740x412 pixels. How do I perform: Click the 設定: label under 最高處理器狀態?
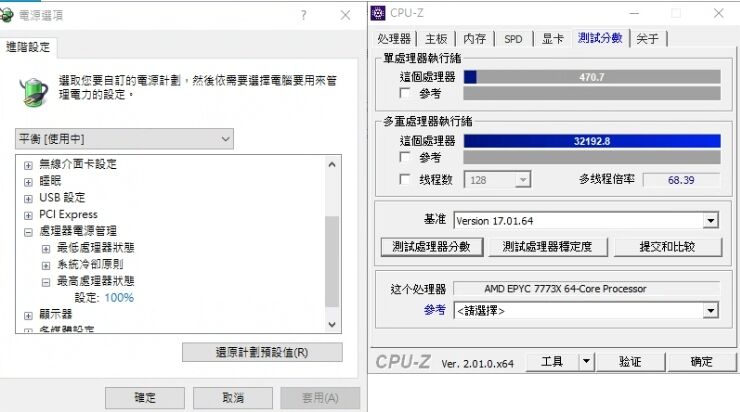coord(87,298)
